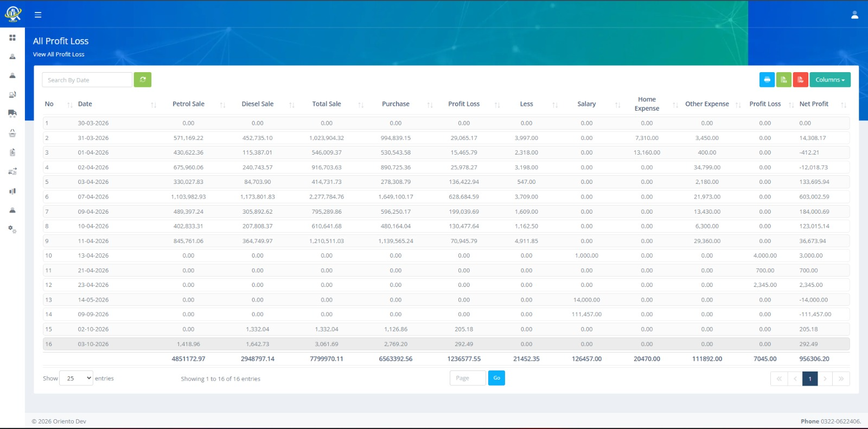
Task: Open the money transfer sidebar icon
Action: [x=12, y=171]
